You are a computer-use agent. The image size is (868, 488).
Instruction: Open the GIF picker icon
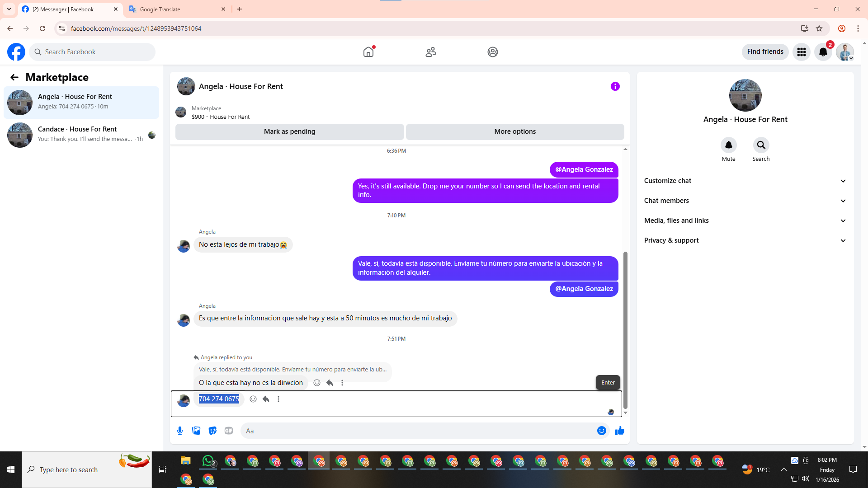click(229, 431)
